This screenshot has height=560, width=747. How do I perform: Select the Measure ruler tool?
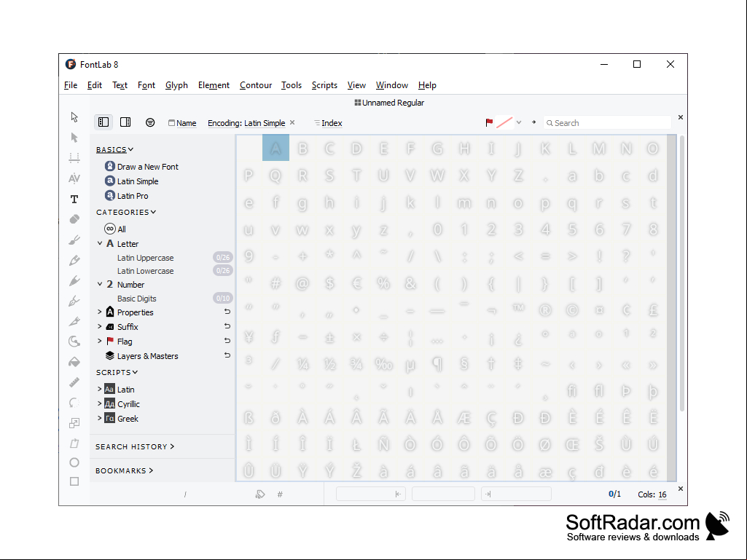74,382
